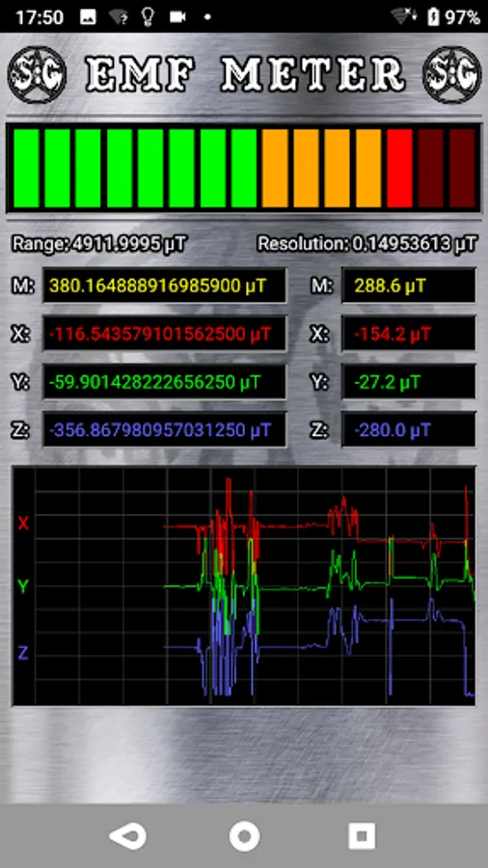Tap the EMF METER title

tap(245, 74)
